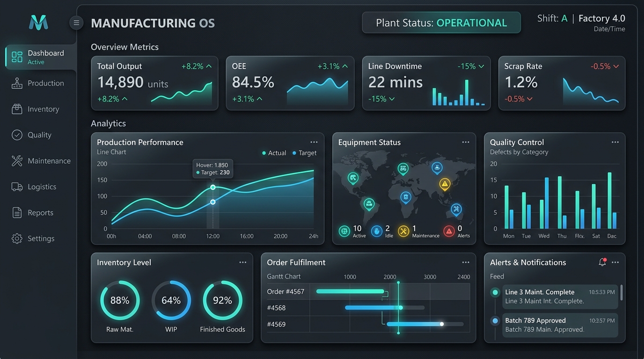644x359 pixels.
Task: Click the Dashboard grid icon
Action: point(17,57)
